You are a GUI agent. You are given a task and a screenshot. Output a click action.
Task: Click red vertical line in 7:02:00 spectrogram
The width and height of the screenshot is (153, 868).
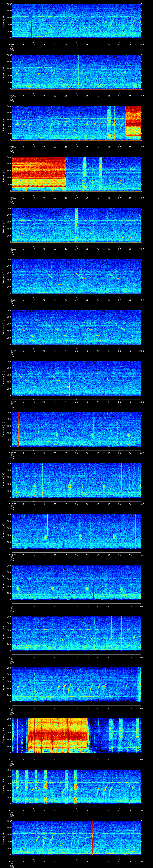[x=78, y=72]
